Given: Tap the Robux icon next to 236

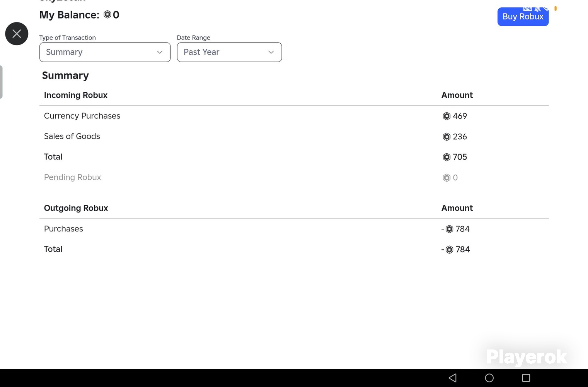Looking at the screenshot, I should coord(447,137).
